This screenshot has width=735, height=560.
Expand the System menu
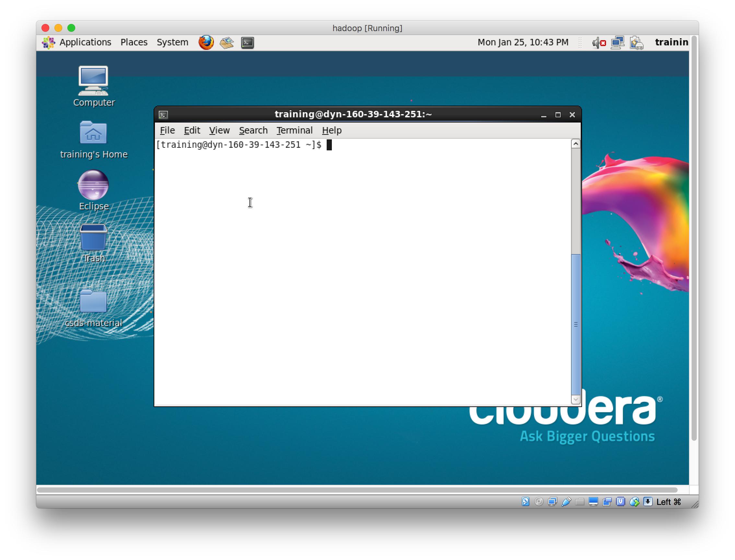click(172, 42)
